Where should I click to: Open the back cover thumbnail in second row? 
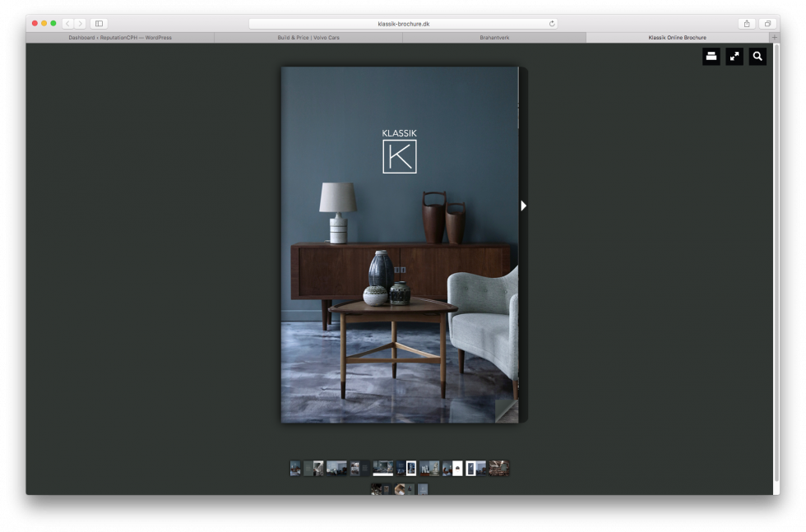click(423, 489)
